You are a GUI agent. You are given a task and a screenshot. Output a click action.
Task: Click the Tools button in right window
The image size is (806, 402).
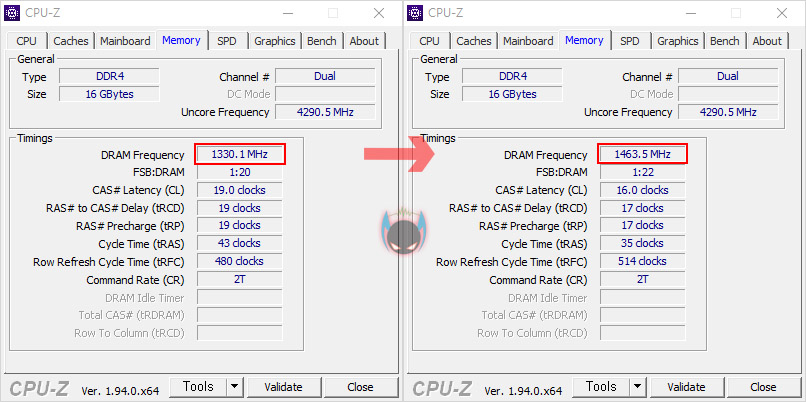601,387
